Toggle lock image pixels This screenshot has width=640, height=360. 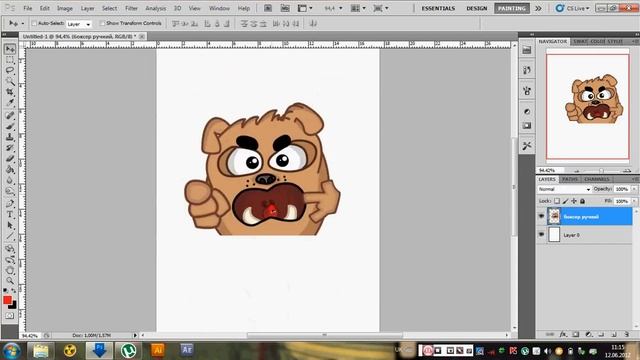point(565,201)
